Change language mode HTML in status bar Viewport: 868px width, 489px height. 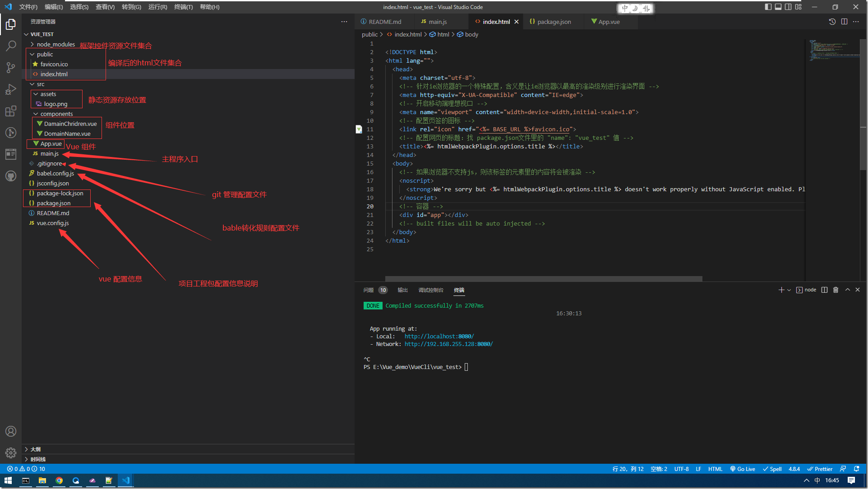(x=715, y=469)
